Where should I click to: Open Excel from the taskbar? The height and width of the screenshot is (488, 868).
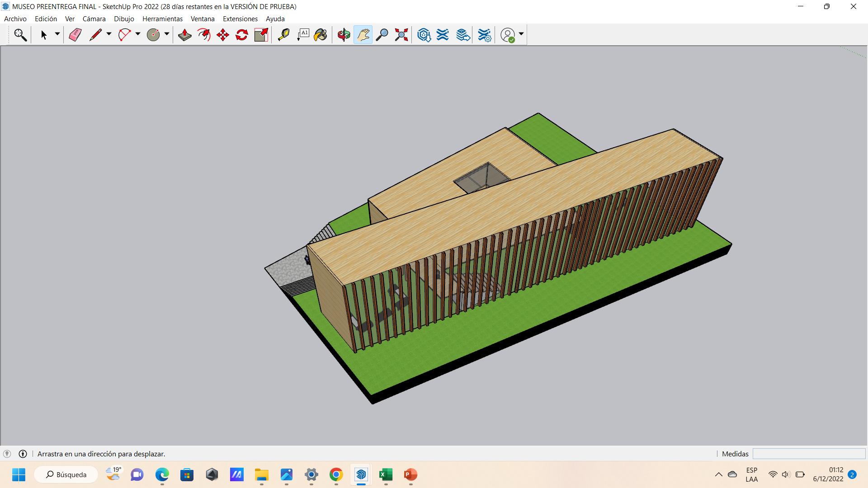[386, 474]
